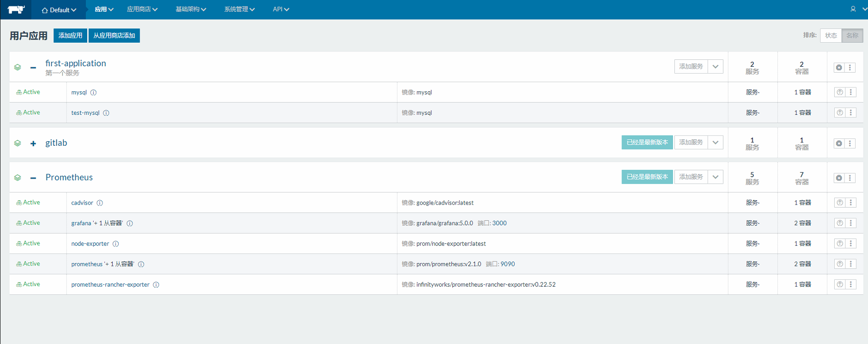Image resolution: width=868 pixels, height=344 pixels.
Task: Click info icon beside cadvisor service
Action: (99, 203)
